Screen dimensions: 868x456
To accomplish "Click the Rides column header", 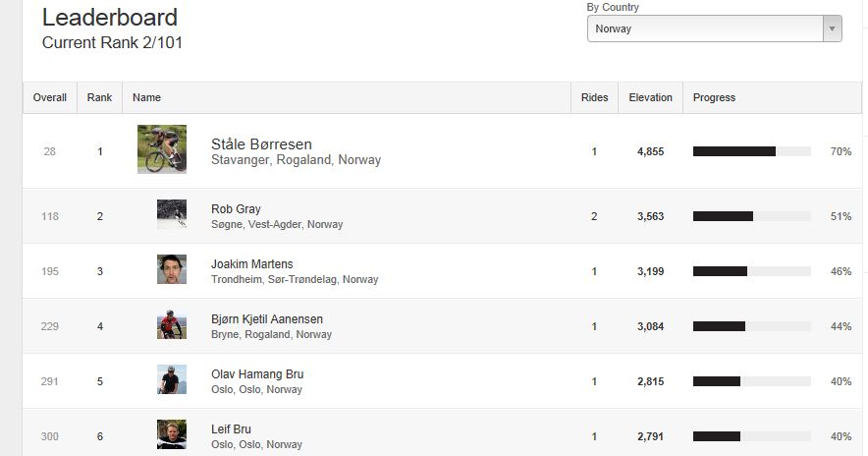I will coord(594,97).
